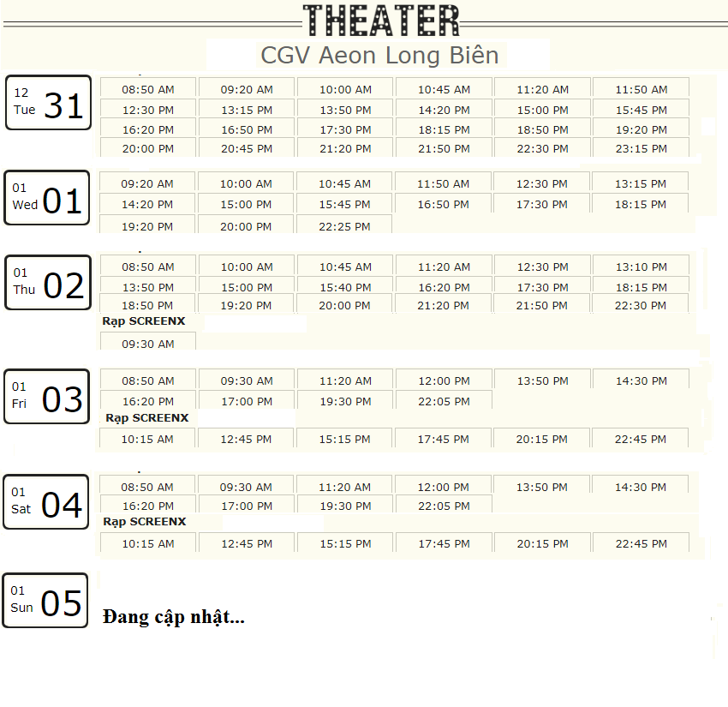Select Wednesday 01's 20:00 PM showtime
Viewport: 728px width, 707px height.
pyautogui.click(x=246, y=225)
